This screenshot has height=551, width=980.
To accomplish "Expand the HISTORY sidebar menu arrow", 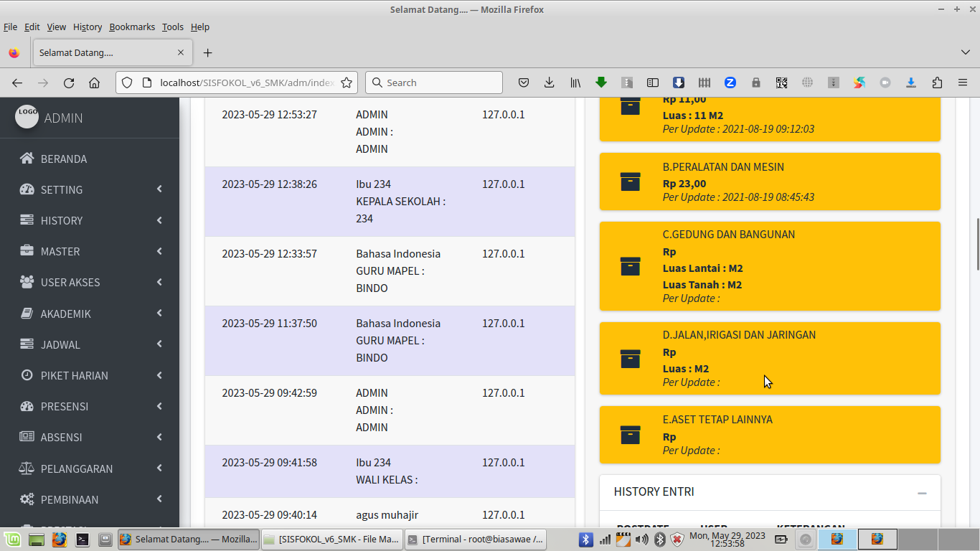I will (x=159, y=220).
